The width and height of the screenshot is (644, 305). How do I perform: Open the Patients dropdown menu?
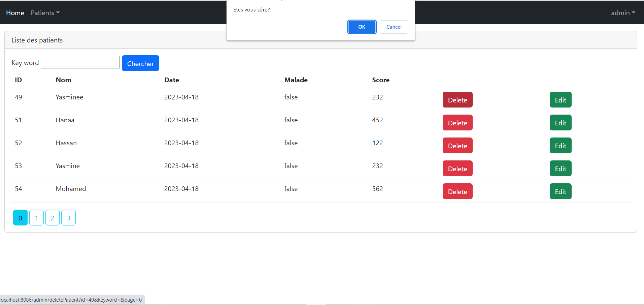[45, 13]
